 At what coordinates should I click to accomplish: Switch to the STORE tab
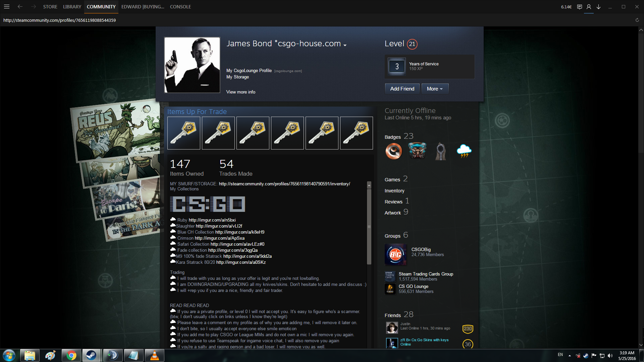[50, 7]
